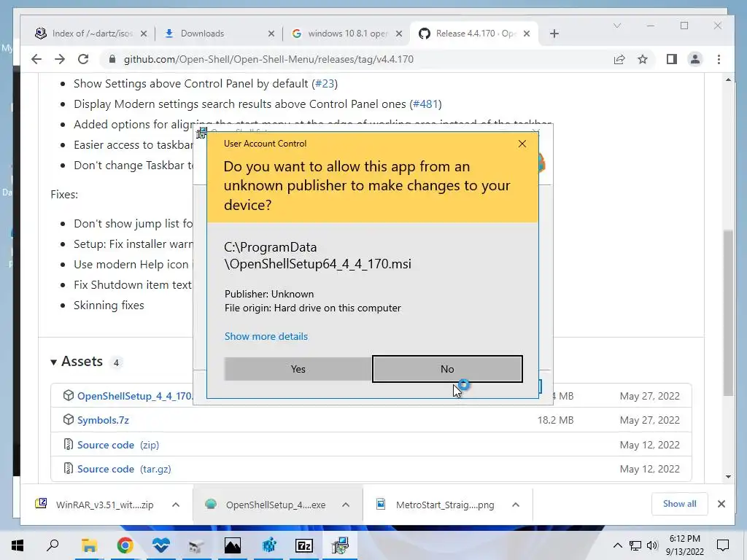
Task: Open clock showing 6:12 PM 9/13/2022
Action: point(684,545)
